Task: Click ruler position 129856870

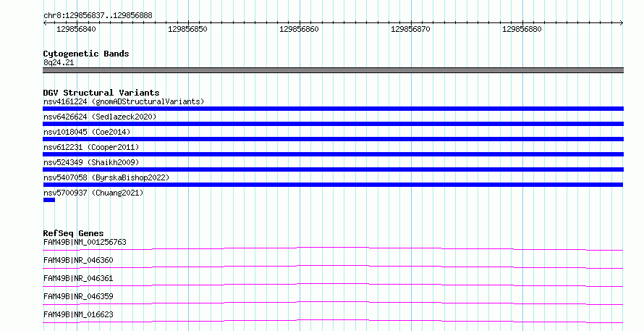Action: pyautogui.click(x=410, y=29)
